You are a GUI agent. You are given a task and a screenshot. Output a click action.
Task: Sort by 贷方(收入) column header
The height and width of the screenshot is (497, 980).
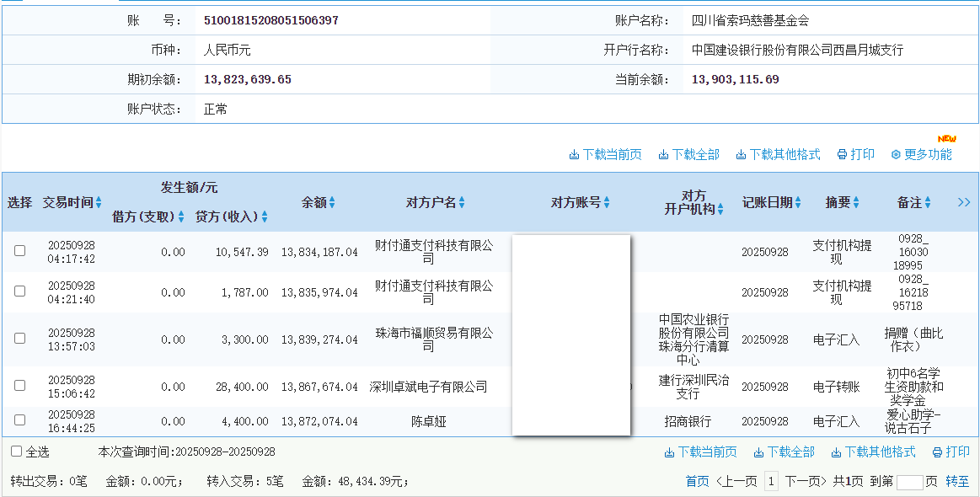[x=265, y=217]
